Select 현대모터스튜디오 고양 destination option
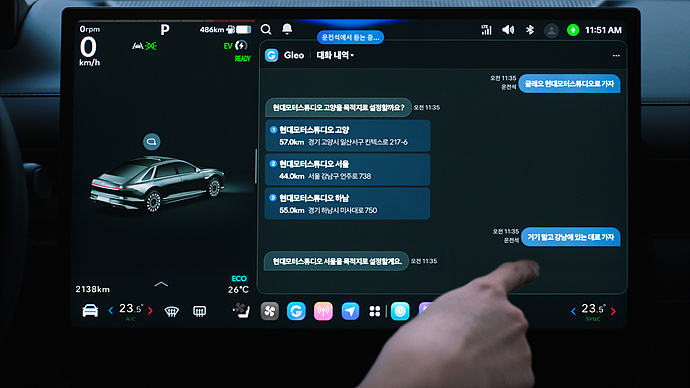 tap(347, 135)
